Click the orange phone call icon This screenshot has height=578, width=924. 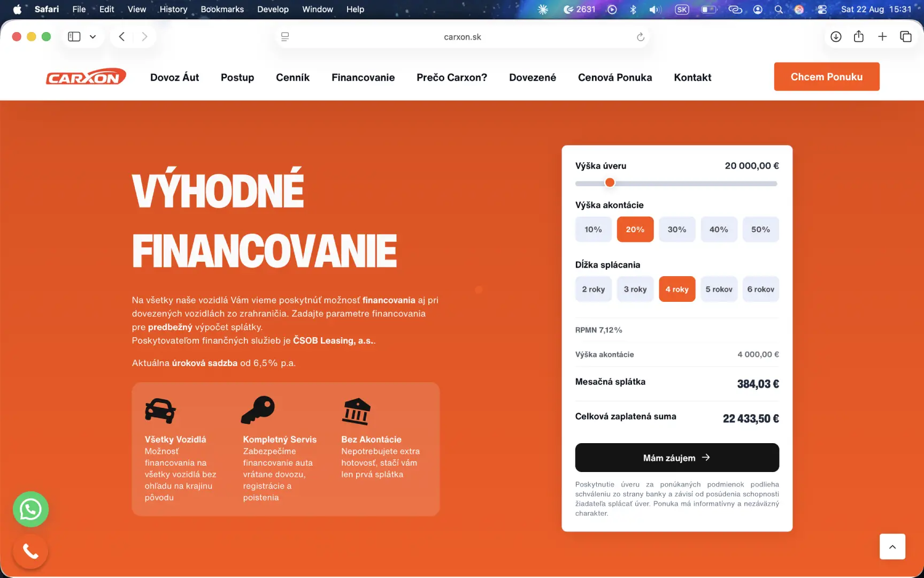[30, 551]
